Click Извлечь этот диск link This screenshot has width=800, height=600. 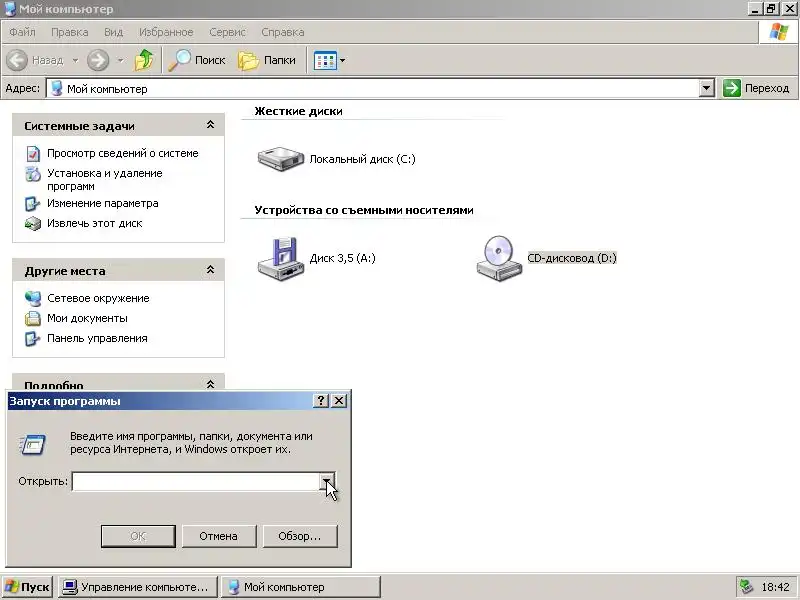pos(95,223)
